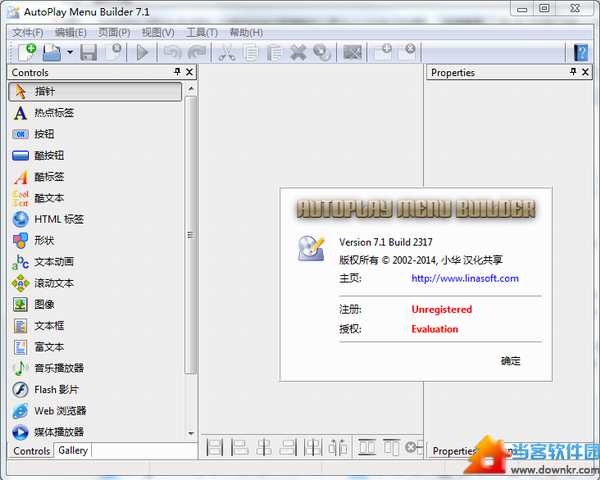Image resolution: width=600 pixels, height=480 pixels.
Task: Open the http://www.linasoft.com link
Action: (465, 278)
